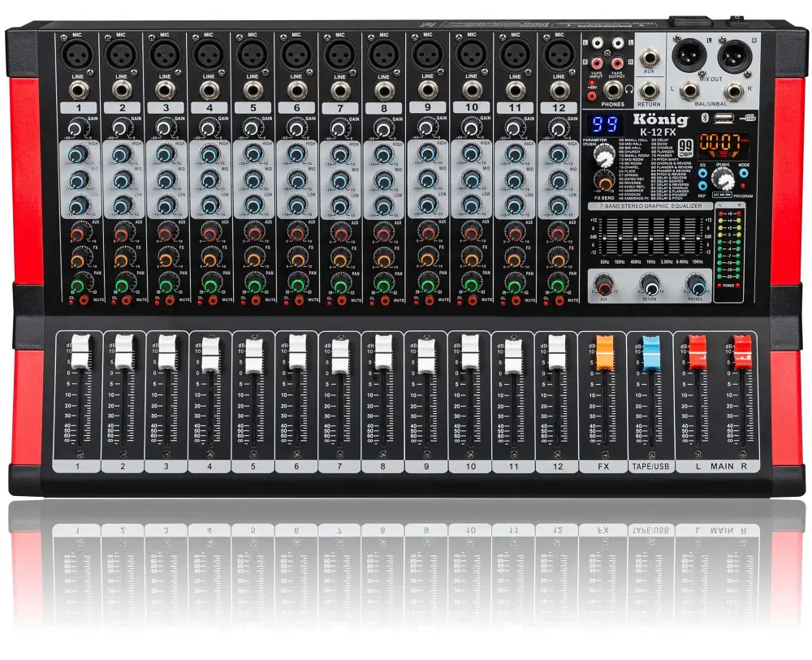
Task: Click the channel 2 orange FX knob
Action: coord(122,261)
